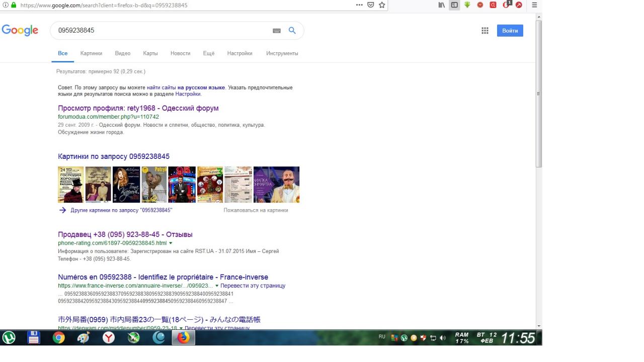This screenshot has height=362, width=644.
Task: Open the Firefox hamburger menu
Action: 534,5
